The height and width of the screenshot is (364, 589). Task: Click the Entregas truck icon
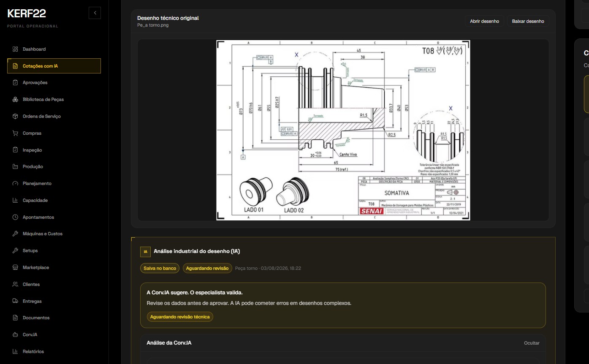coord(15,301)
